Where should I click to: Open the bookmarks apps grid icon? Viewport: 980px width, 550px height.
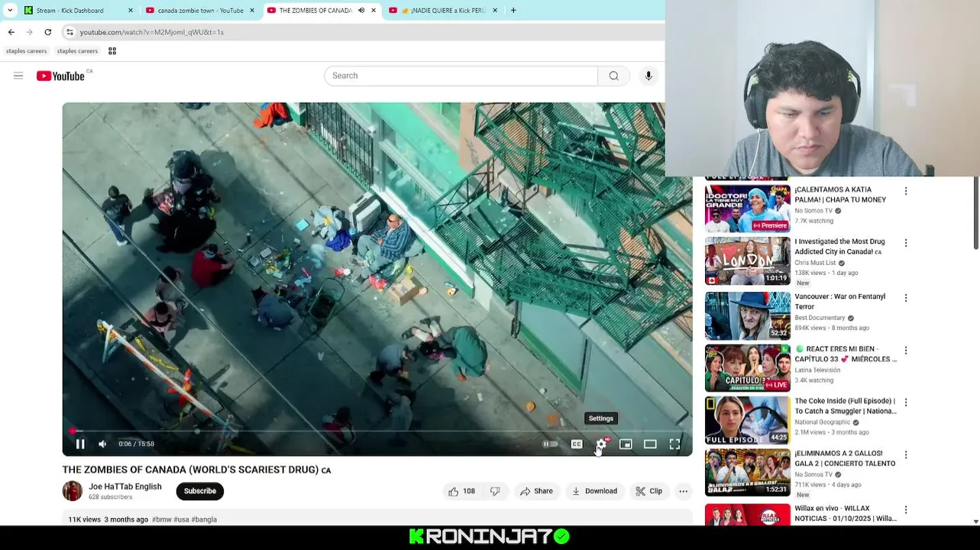click(112, 51)
